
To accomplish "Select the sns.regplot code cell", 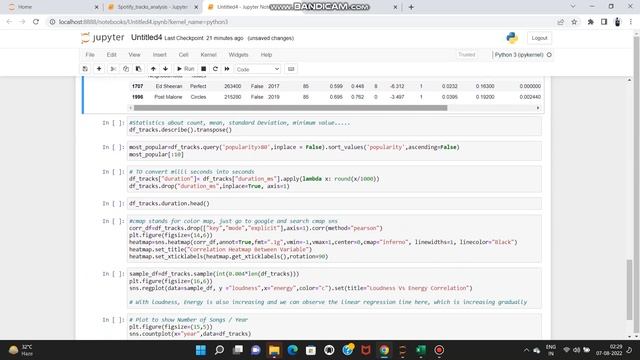I will [x=334, y=288].
